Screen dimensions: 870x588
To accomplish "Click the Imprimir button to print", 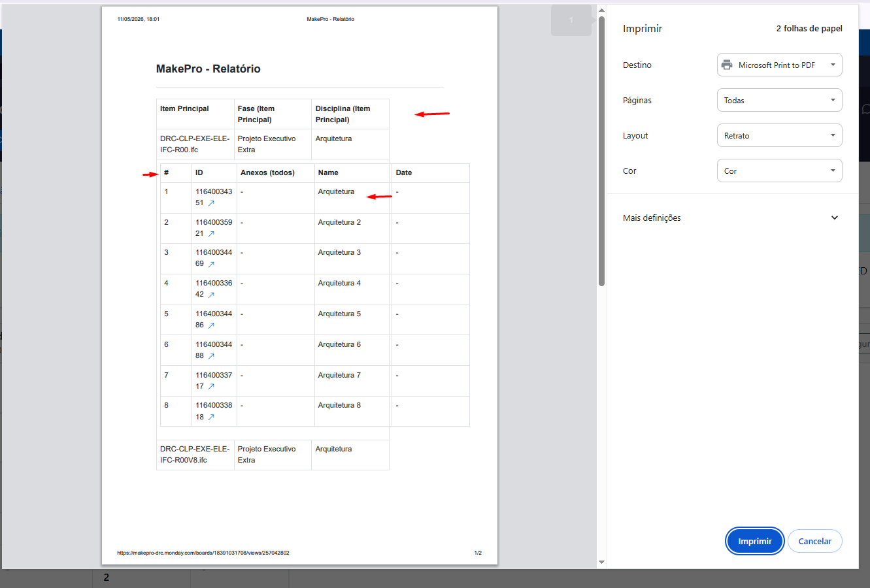I will pos(755,541).
